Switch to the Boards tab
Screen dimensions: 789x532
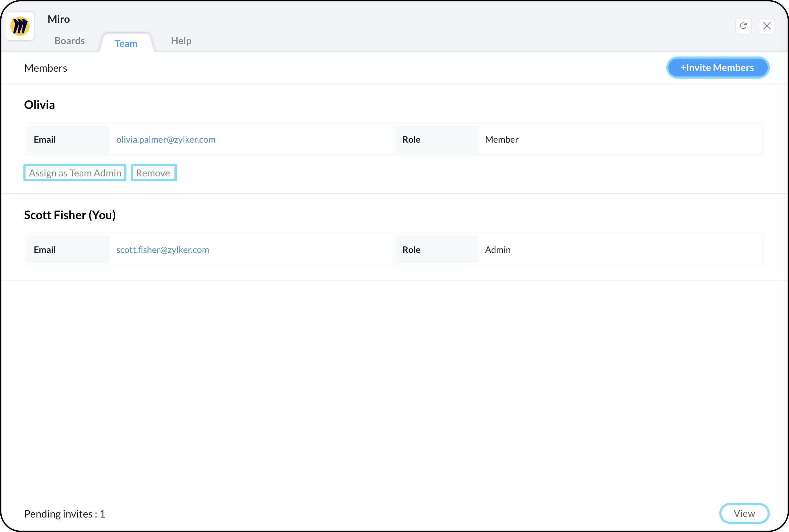coord(70,41)
